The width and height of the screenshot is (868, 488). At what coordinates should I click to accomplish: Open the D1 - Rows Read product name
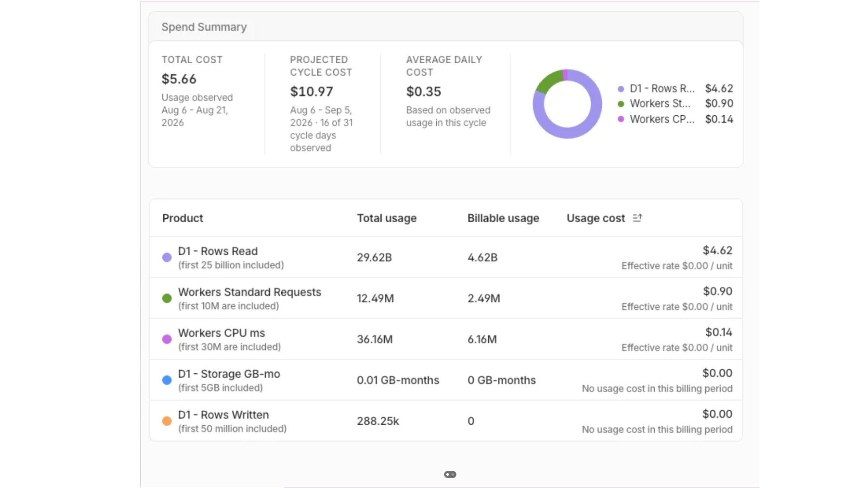point(218,251)
